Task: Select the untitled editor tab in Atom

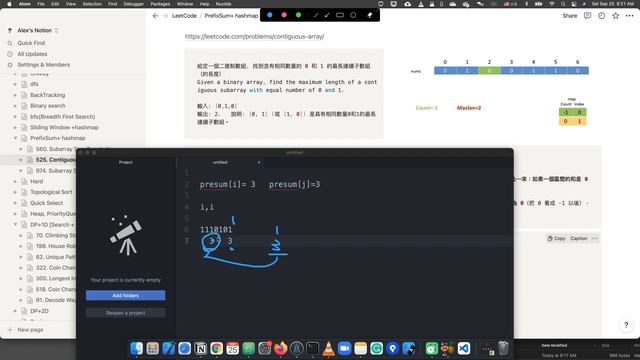Action: 220,162
